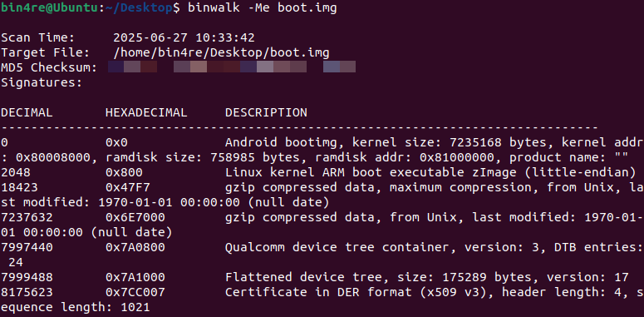Click hex offset 0x7CC007
Viewport: 644px width, 317px height.
click(135, 292)
